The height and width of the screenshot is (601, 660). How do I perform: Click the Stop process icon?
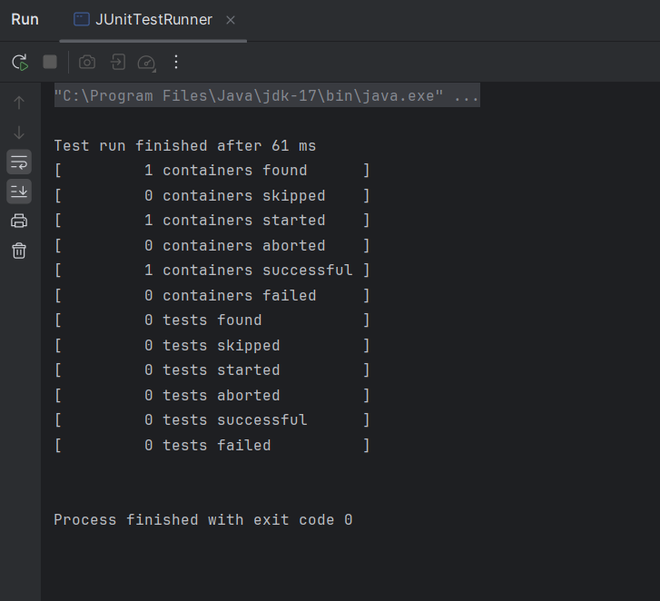pyautogui.click(x=50, y=62)
